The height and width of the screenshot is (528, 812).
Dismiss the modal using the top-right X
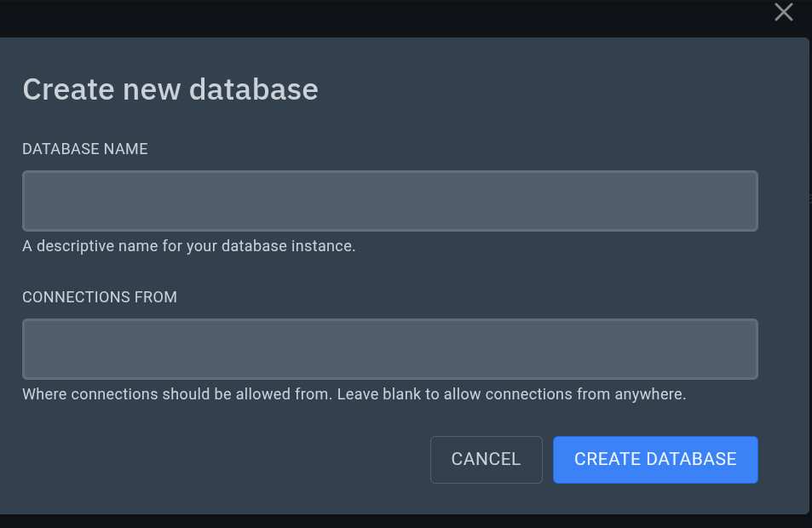tap(783, 12)
